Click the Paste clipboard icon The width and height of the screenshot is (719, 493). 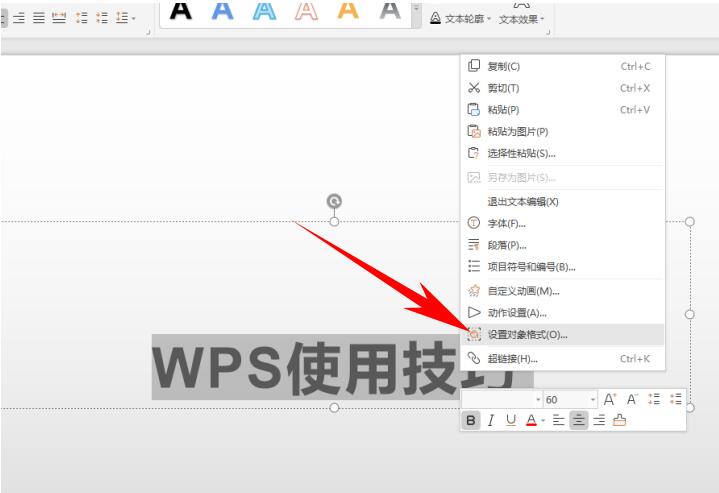(474, 109)
